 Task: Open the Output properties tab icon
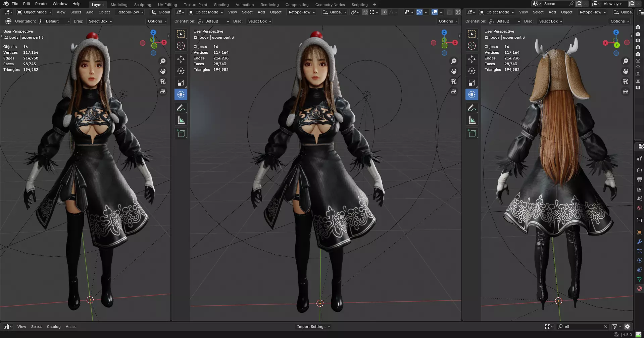(640, 180)
